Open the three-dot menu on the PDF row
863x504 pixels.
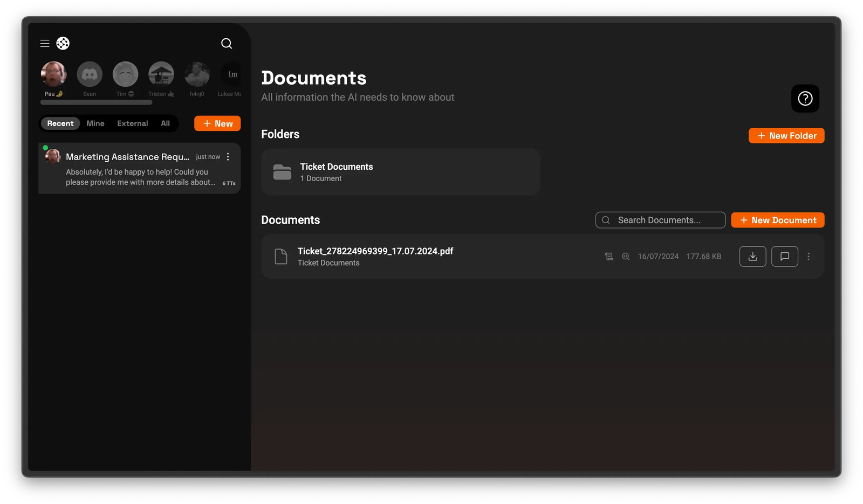pos(809,257)
